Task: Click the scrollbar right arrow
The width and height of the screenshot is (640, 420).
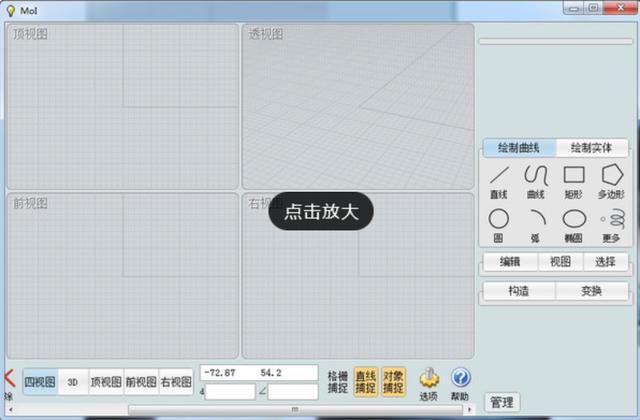Action: (x=470, y=409)
